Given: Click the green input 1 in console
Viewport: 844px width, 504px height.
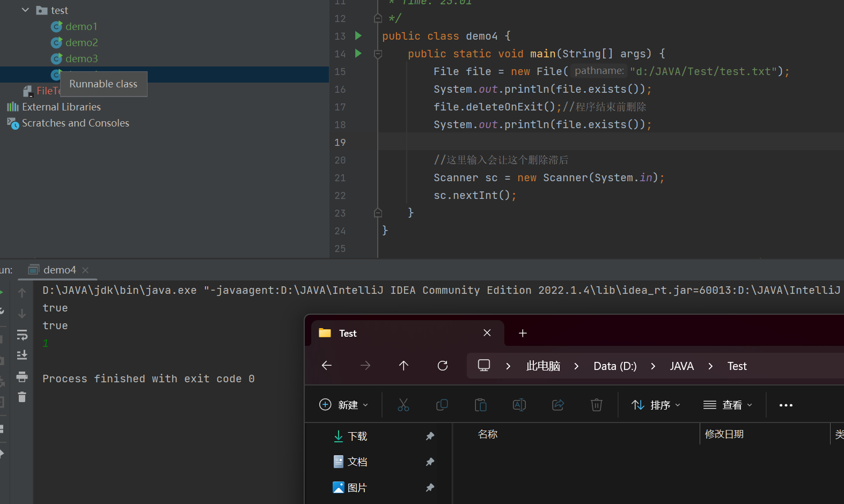Looking at the screenshot, I should 46,343.
